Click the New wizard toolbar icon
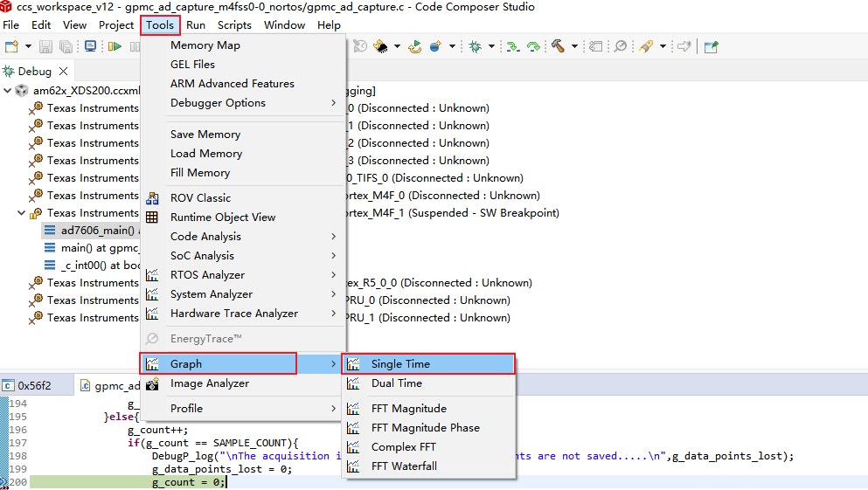 pyautogui.click(x=11, y=47)
